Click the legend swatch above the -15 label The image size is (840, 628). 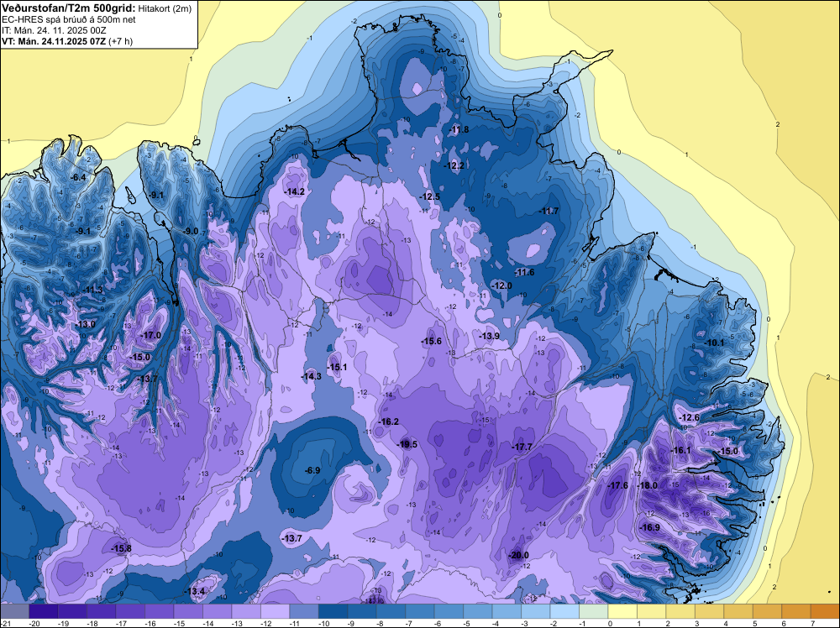click(x=188, y=611)
